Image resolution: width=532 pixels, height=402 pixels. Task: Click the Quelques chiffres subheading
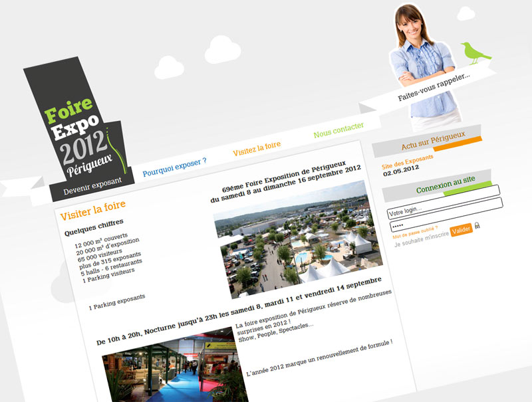(94, 227)
